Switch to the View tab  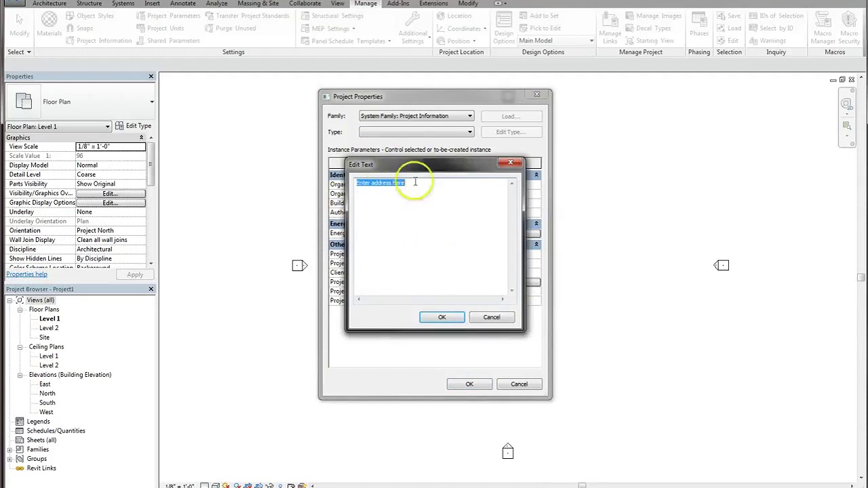pos(337,3)
